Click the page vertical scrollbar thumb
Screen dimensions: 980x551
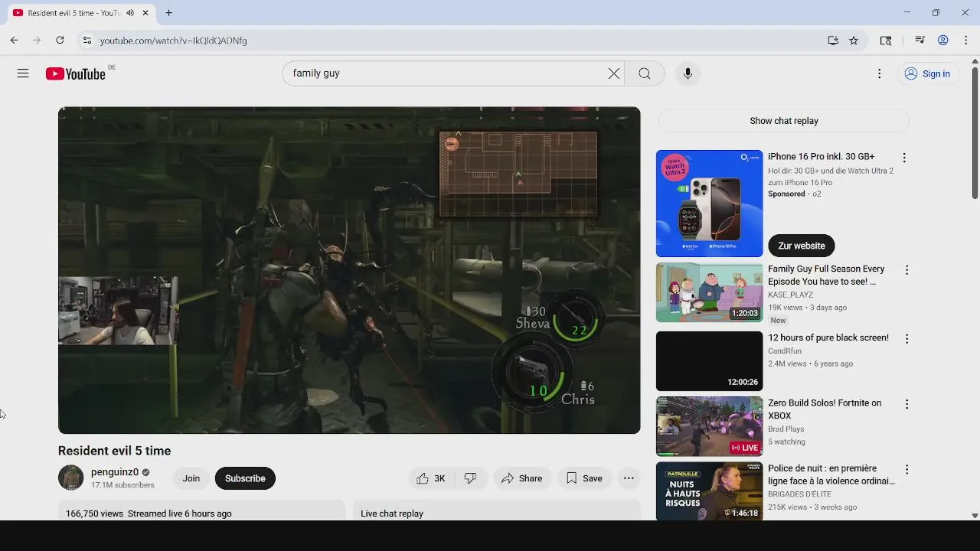(x=975, y=132)
